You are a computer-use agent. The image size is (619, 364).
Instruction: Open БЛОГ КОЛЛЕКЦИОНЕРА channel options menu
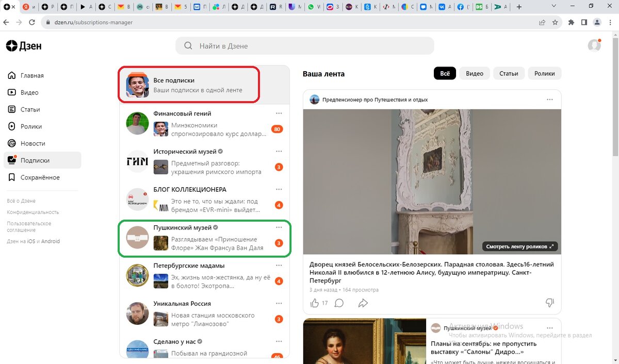(x=279, y=189)
